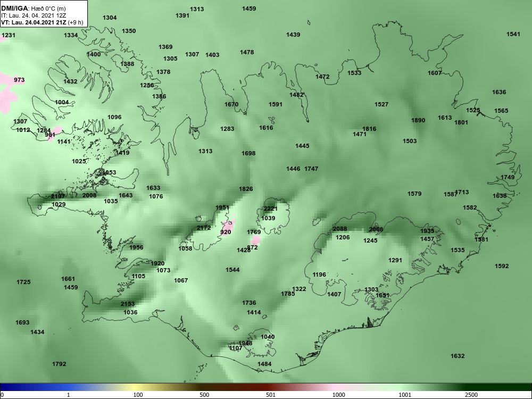Click the 'IT: Lau. 24. 04. 2021 12Z' line
Image resolution: width=532 pixels, height=399 pixels.
click(34, 15)
